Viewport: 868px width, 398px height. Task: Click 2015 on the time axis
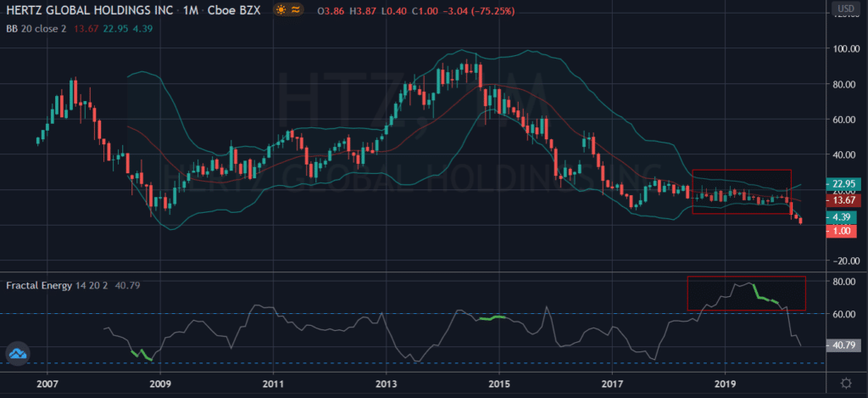pos(499,383)
